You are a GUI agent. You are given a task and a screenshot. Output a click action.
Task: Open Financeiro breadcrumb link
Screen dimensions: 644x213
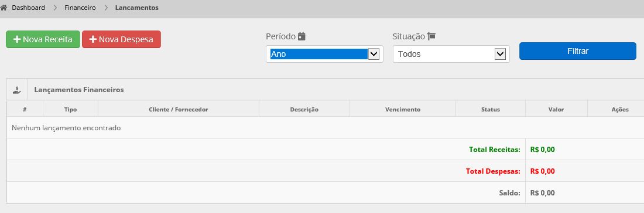80,8
